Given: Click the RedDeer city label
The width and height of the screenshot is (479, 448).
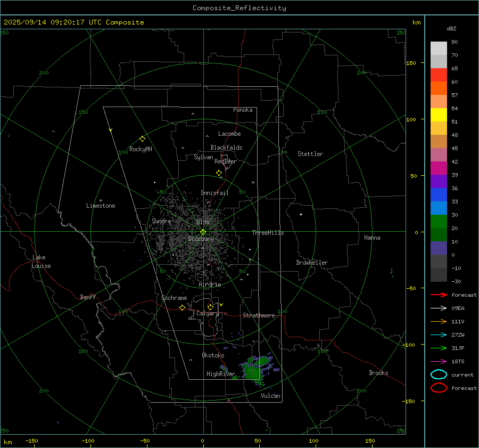Looking at the screenshot, I should (x=226, y=161).
